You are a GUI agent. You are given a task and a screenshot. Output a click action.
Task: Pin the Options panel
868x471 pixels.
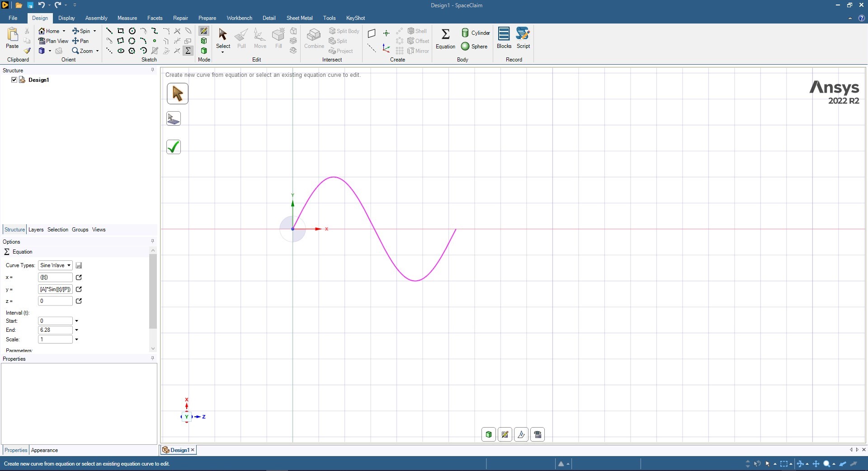click(152, 241)
